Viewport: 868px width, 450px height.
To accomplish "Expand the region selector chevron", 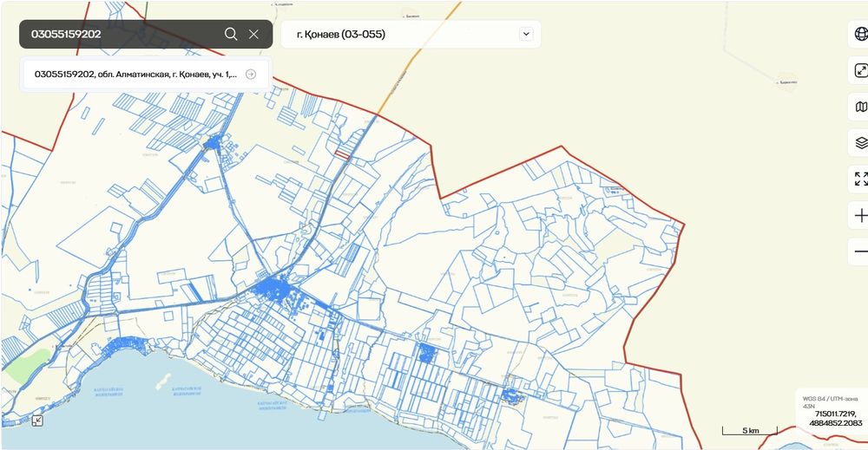I will [x=526, y=34].
